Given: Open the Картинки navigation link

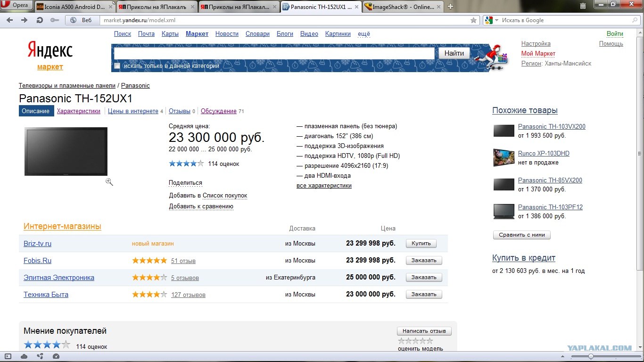Looking at the screenshot, I should pos(338,34).
